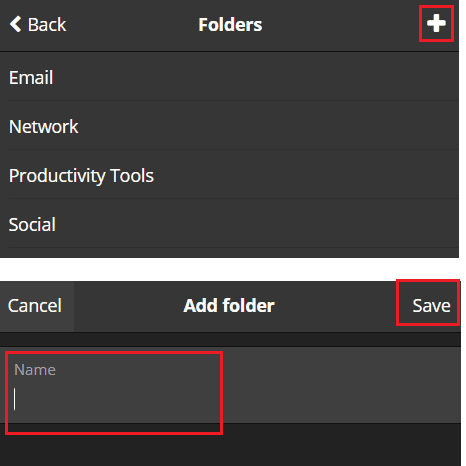Viewport: 466px width, 466px height.
Task: Save the new folder
Action: point(431,305)
